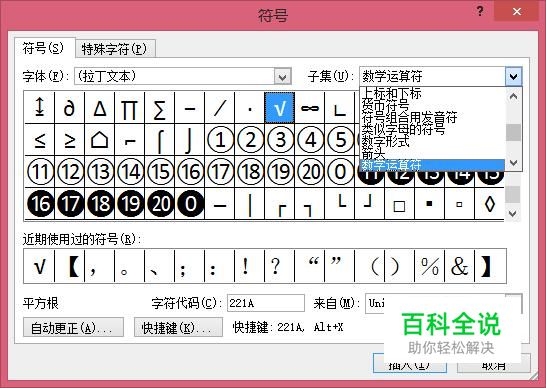
Task: Choose recently used 】 bracket symbol
Action: click(x=490, y=266)
